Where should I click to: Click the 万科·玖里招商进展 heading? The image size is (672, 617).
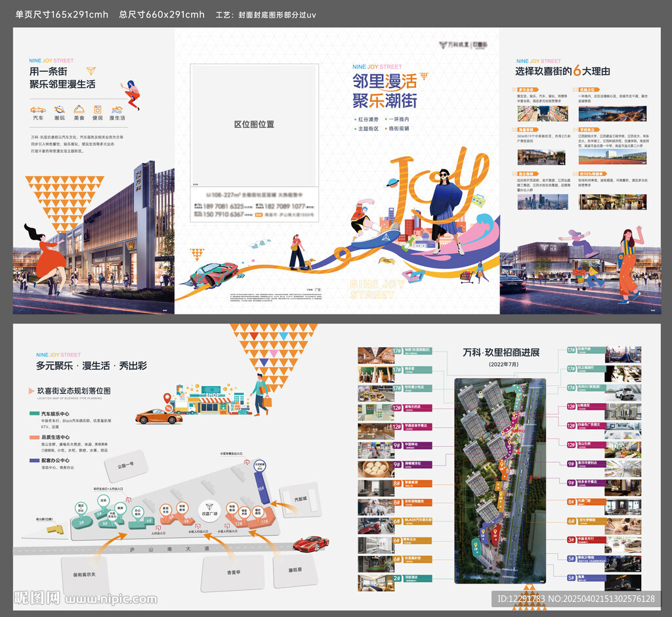(501, 352)
